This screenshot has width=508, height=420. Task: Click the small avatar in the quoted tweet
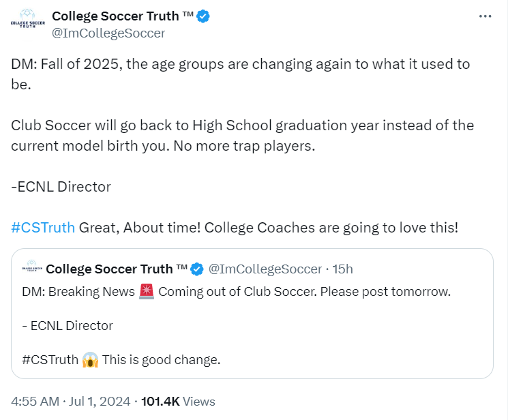click(x=32, y=269)
